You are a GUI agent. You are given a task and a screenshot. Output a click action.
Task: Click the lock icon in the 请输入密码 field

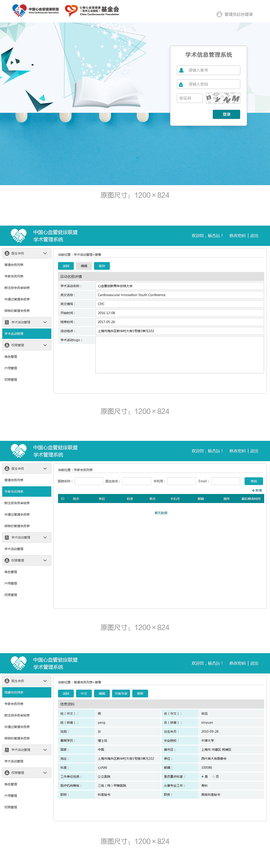pos(181,84)
